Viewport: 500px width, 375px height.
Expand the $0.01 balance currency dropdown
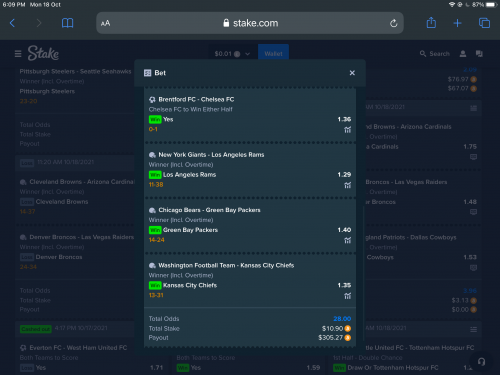pos(232,54)
